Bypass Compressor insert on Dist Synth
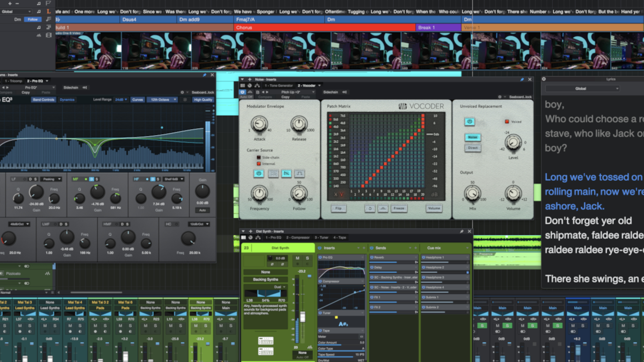This screenshot has width=644, height=362. (x=320, y=281)
